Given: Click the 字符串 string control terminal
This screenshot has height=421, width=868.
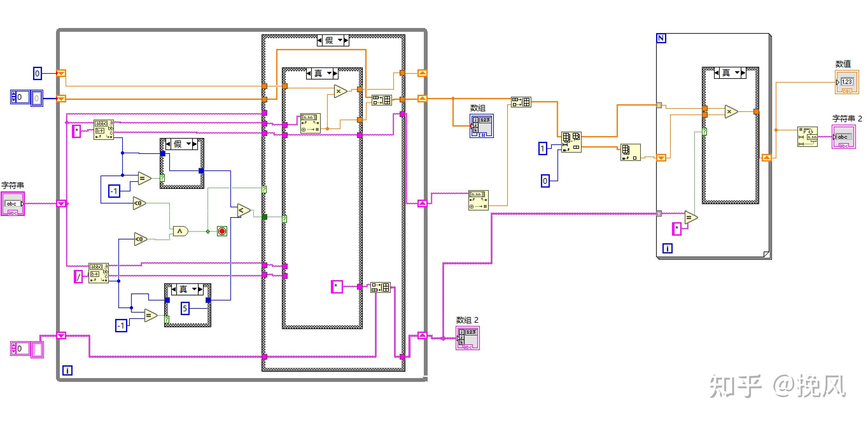Looking at the screenshot, I should click(x=12, y=204).
